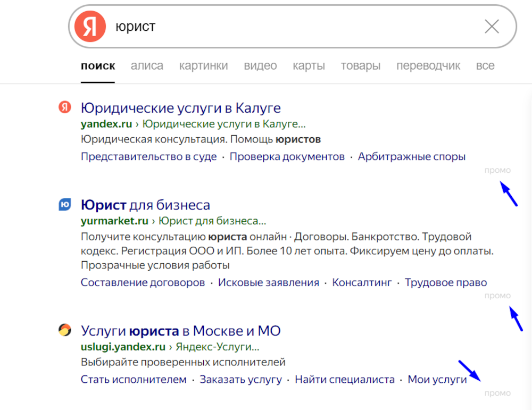The height and width of the screenshot is (410, 532).
Task: Open Трудовое право sitelink
Action: point(446,282)
